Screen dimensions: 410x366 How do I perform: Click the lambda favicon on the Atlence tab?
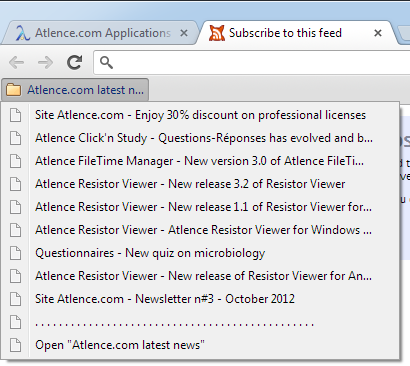[23, 33]
